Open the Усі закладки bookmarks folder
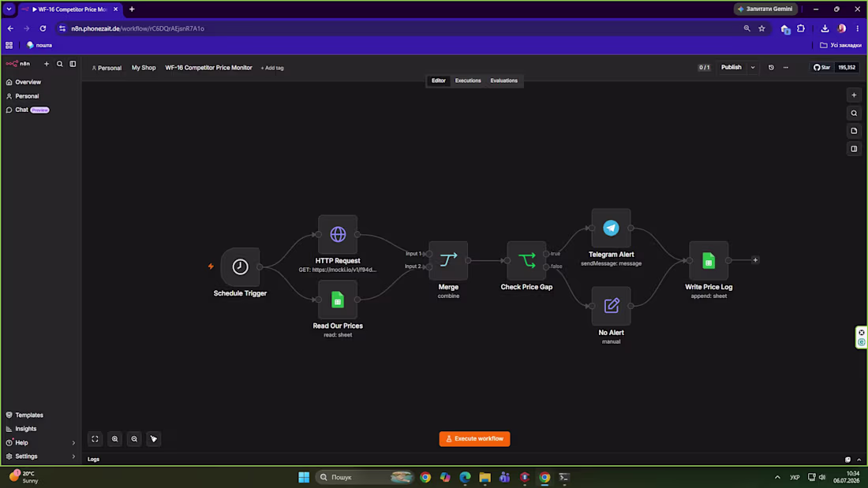This screenshot has width=868, height=488. (840, 46)
